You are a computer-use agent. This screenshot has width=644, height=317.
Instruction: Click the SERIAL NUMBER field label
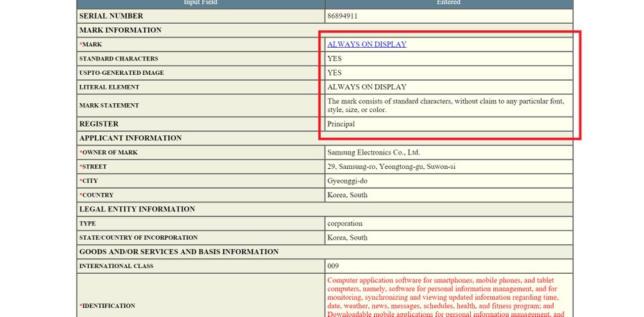pyautogui.click(x=111, y=16)
